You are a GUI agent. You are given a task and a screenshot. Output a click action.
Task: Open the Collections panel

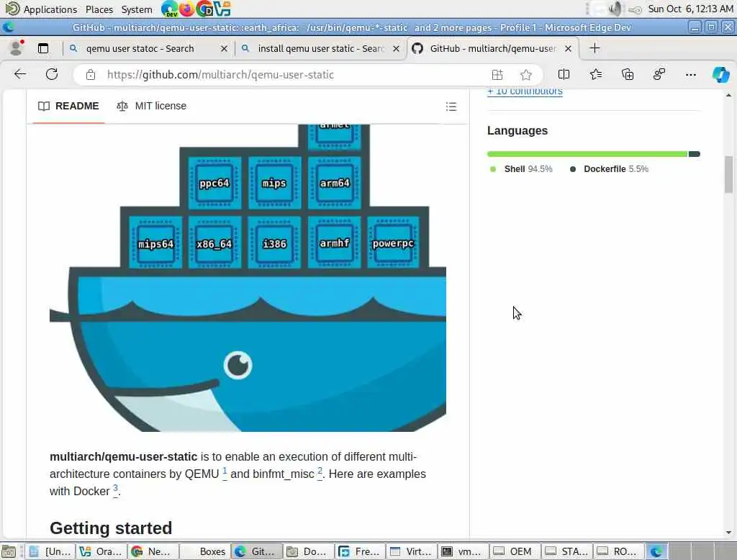pos(628,74)
